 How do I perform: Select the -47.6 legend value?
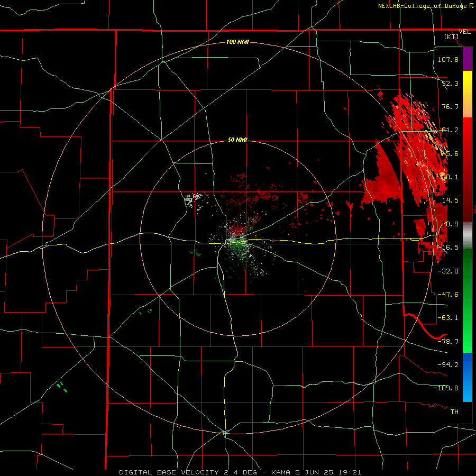[448, 294]
